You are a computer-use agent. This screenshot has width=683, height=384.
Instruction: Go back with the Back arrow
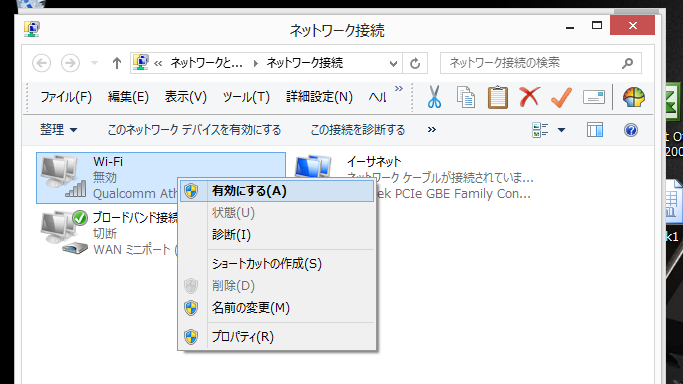pos(42,63)
